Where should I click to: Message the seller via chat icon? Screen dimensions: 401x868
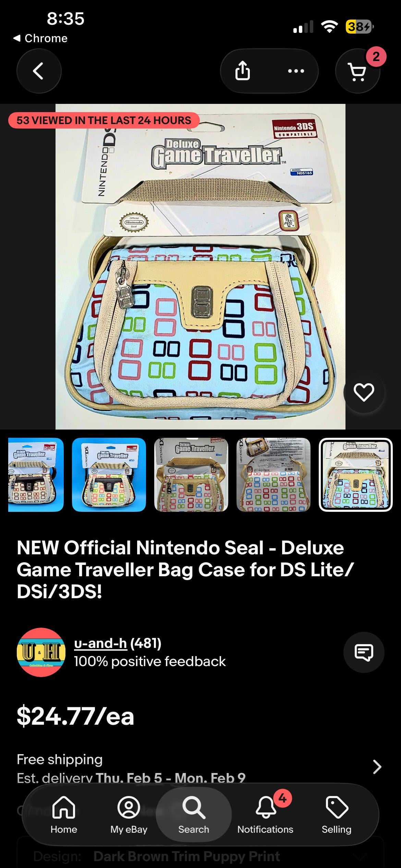(364, 652)
